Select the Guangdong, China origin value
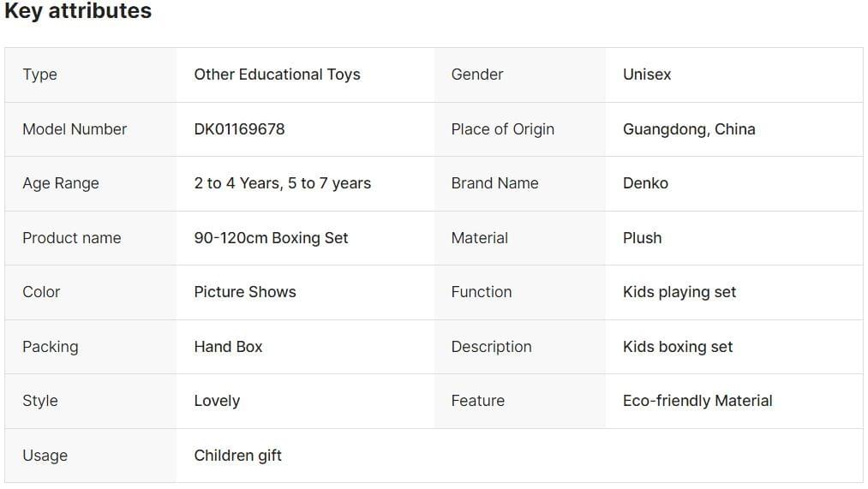Viewport: 868px width, 489px height. pos(689,129)
